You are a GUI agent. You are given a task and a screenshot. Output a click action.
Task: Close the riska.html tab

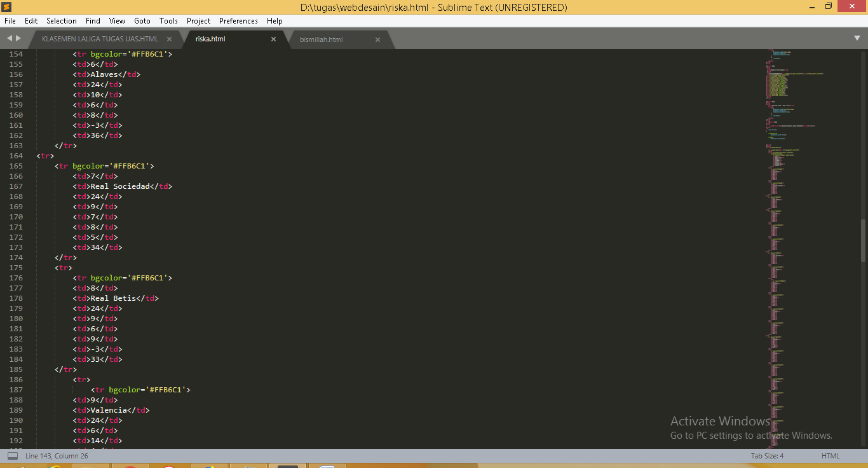click(x=273, y=39)
